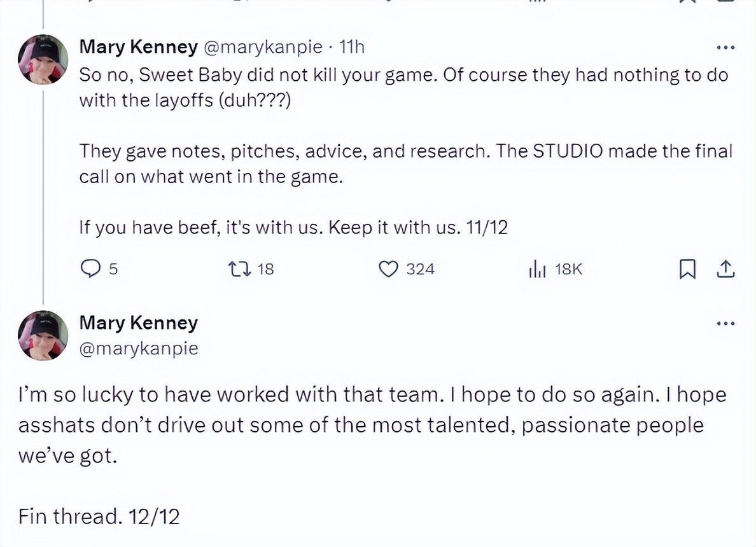
Task: Like the tweet with 324 likes
Action: (388, 269)
